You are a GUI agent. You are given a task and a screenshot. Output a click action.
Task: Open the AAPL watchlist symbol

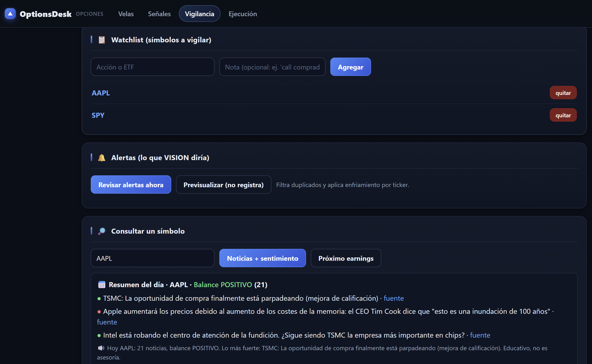pyautogui.click(x=101, y=93)
